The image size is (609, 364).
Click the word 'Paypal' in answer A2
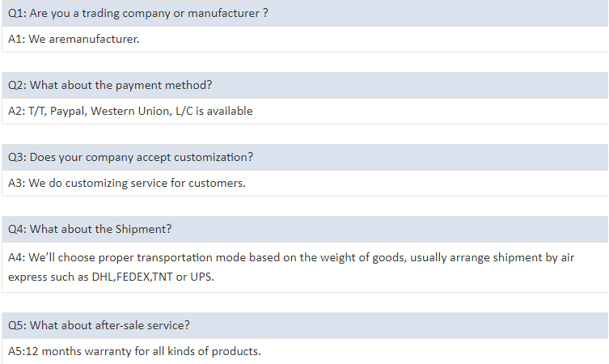click(x=67, y=111)
